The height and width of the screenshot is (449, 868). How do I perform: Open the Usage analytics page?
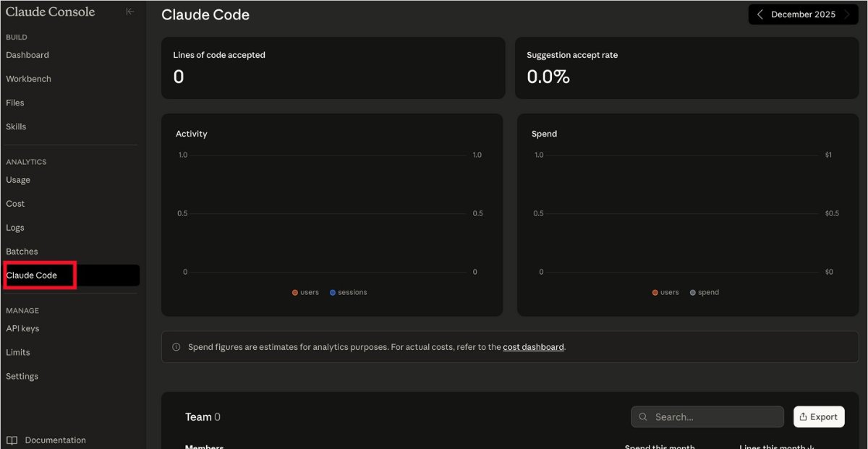pos(18,180)
